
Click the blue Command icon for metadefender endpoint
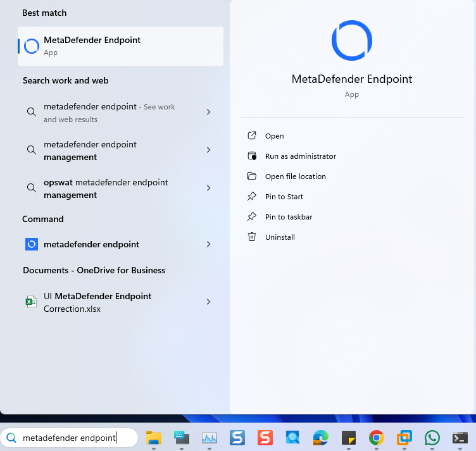click(x=32, y=244)
